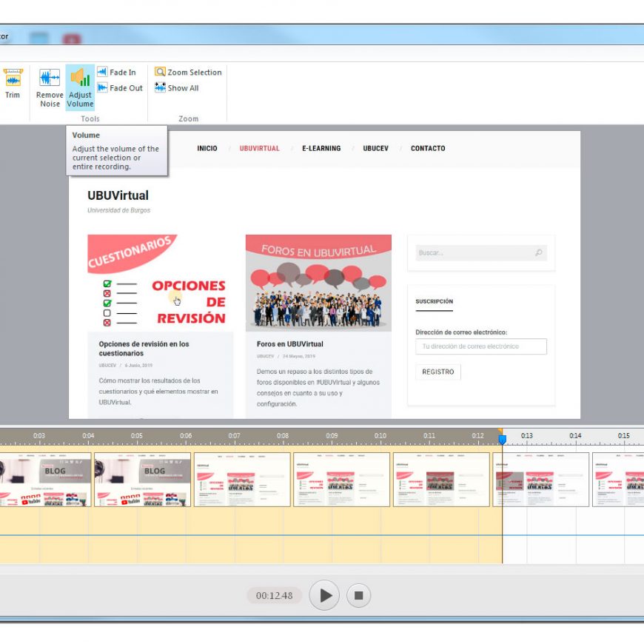
Task: Apply Fade Out effect
Action: [x=120, y=88]
